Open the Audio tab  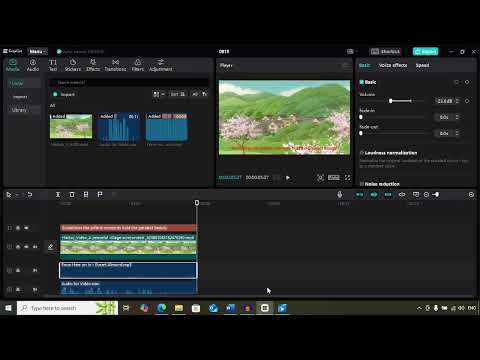[33, 65]
